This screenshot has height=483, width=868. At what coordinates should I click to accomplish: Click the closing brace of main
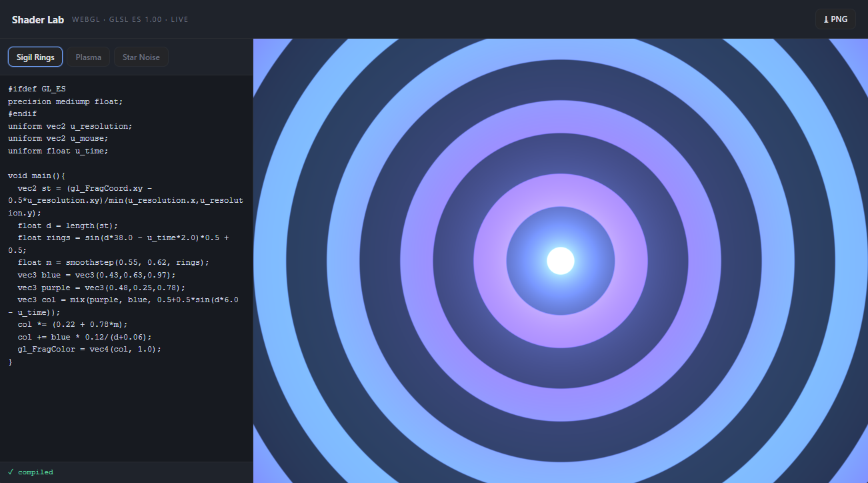(x=10, y=362)
